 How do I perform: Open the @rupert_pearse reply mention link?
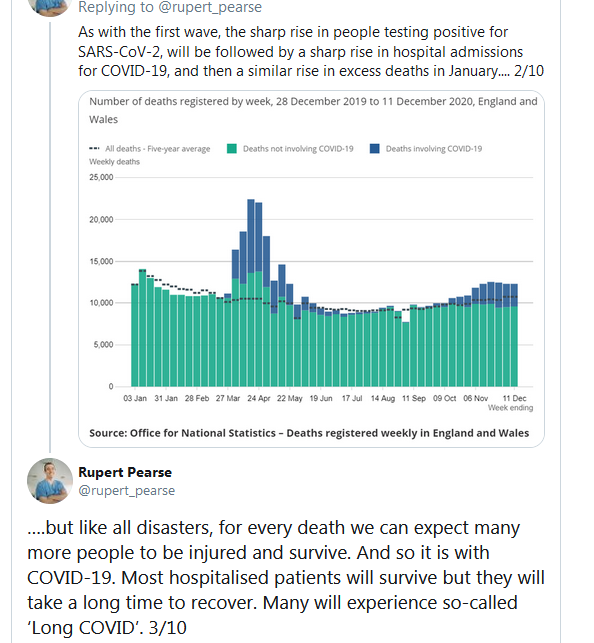pyautogui.click(x=210, y=7)
